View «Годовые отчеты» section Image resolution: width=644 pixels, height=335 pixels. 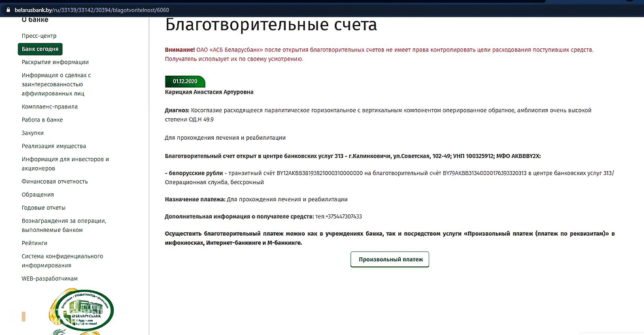point(42,208)
